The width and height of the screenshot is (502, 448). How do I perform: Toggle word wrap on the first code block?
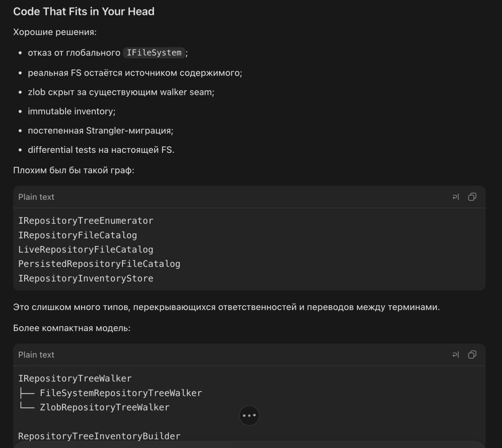coord(455,197)
